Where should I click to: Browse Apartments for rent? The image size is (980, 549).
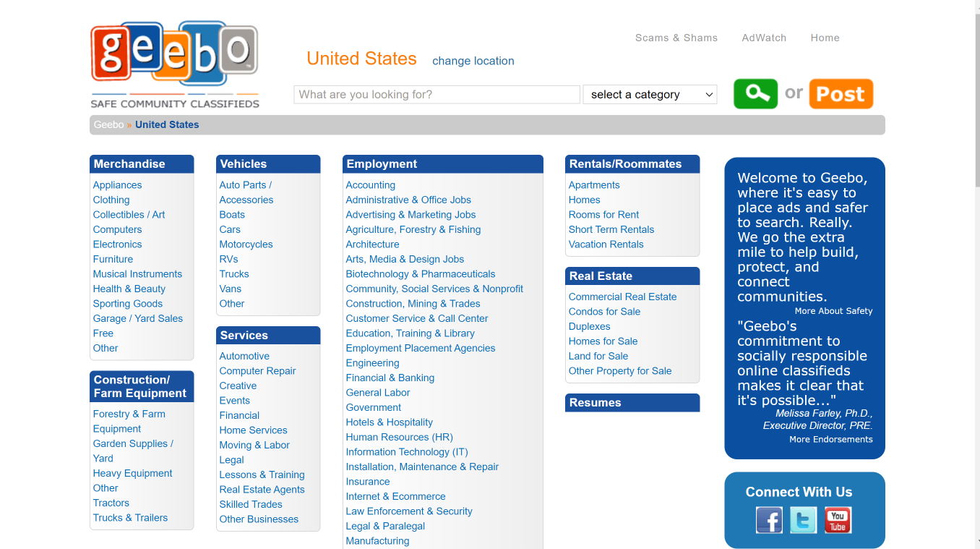tap(594, 185)
